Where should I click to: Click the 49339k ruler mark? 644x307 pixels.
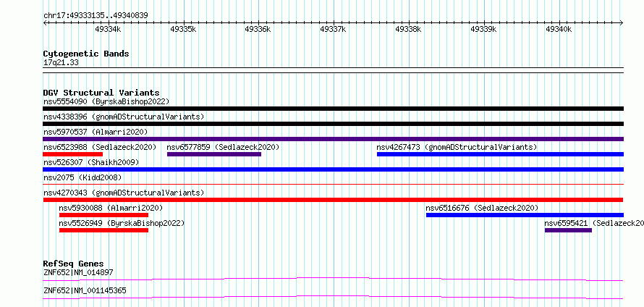point(484,29)
